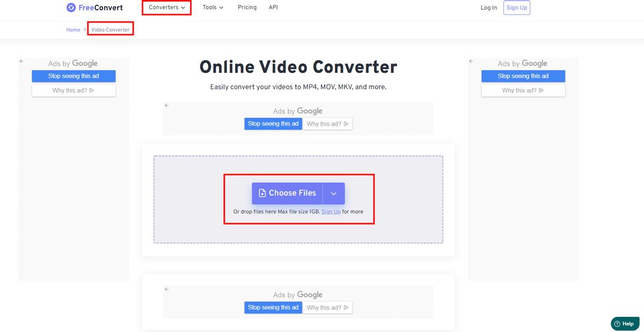Image resolution: width=644 pixels, height=332 pixels.
Task: Click the file icon inside Choose Files button
Action: coord(262,193)
